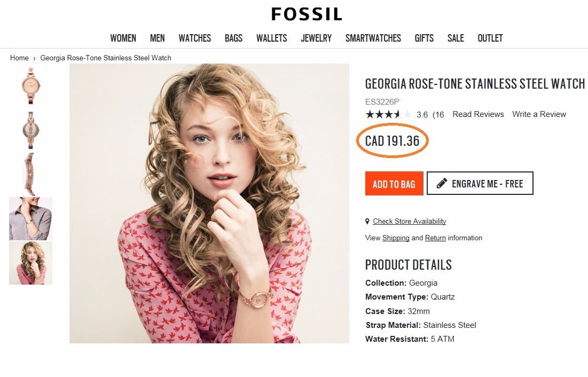588x377 pixels.
Task: Click the pencil icon on Engrave Me
Action: pos(442,184)
